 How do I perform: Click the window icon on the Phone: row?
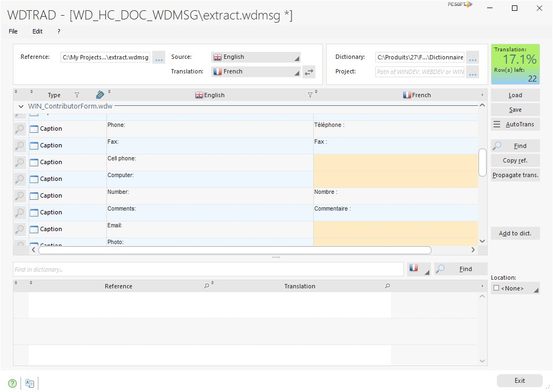(x=34, y=129)
